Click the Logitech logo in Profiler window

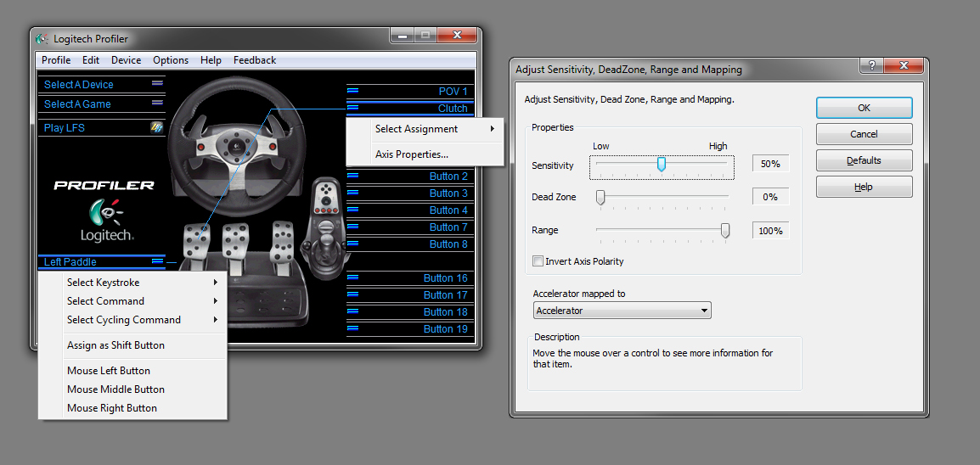[x=107, y=220]
